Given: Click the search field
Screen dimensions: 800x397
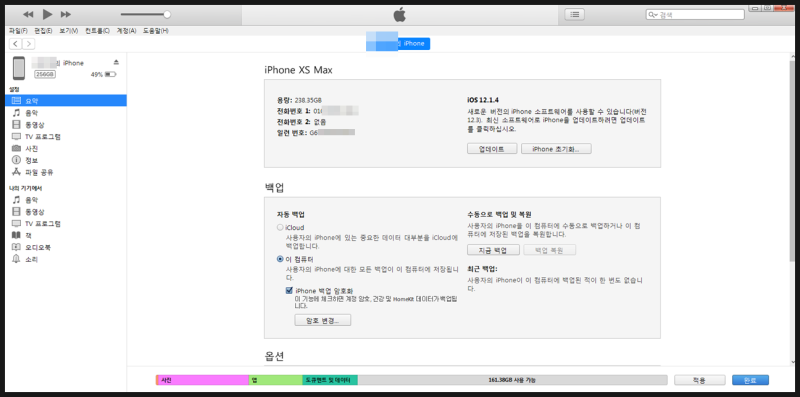Looking at the screenshot, I should 695,15.
